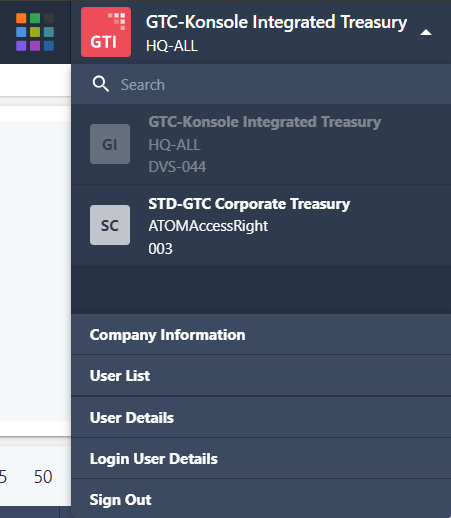Click the GTC-Konsole Integrated Treasury header title
This screenshot has width=451, height=518.
276,22
